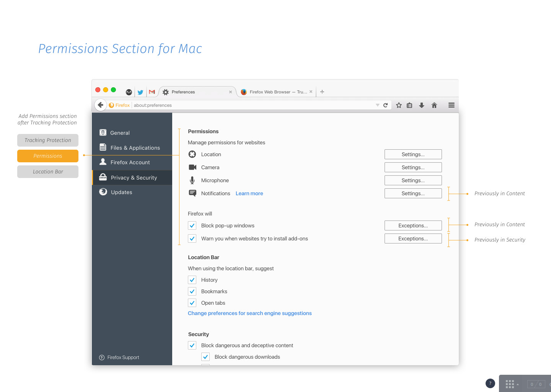Click the new tab plus button
The image size is (551, 392).
322,92
